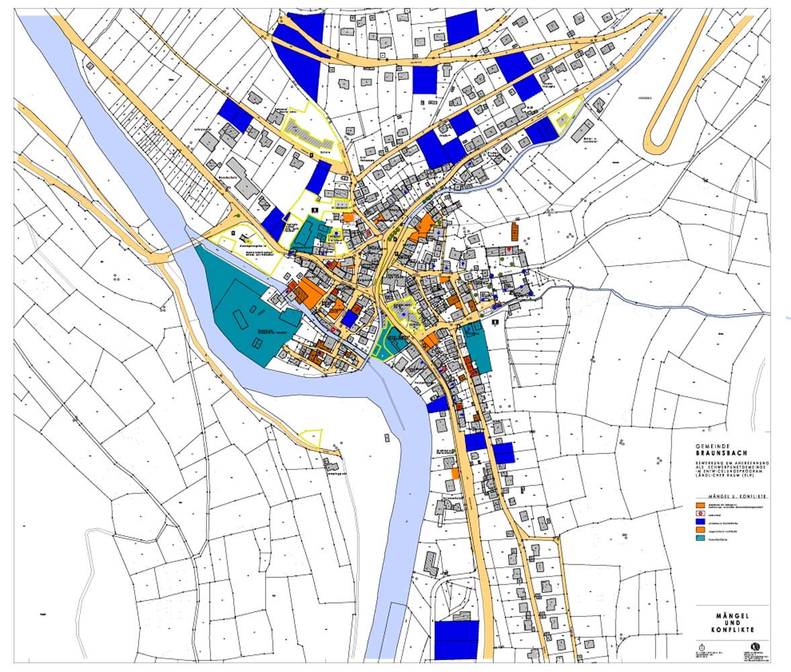Screen dimensions: 791x672
Task: Click the round planner logo in title block
Action: click(755, 646)
